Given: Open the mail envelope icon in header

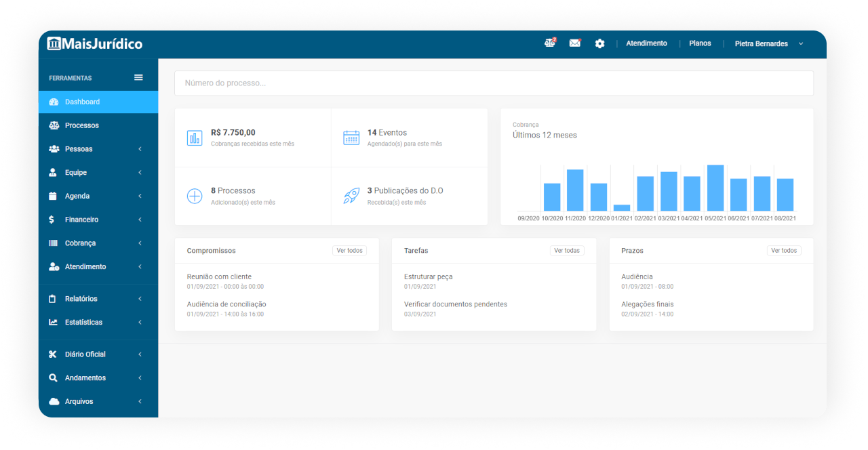Looking at the screenshot, I should (574, 43).
